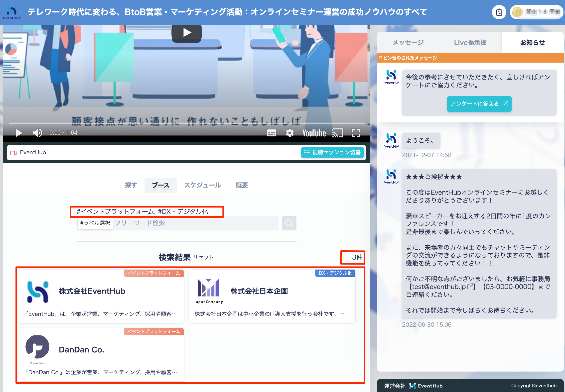Click the large YouTube play button overlay
This screenshot has width=565, height=392.
coord(187,33)
